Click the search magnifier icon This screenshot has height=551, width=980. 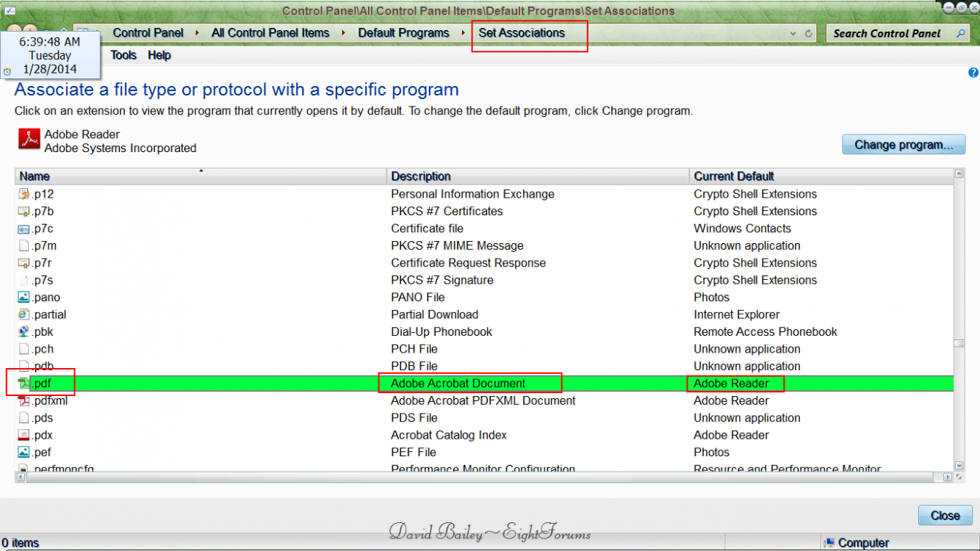click(960, 33)
